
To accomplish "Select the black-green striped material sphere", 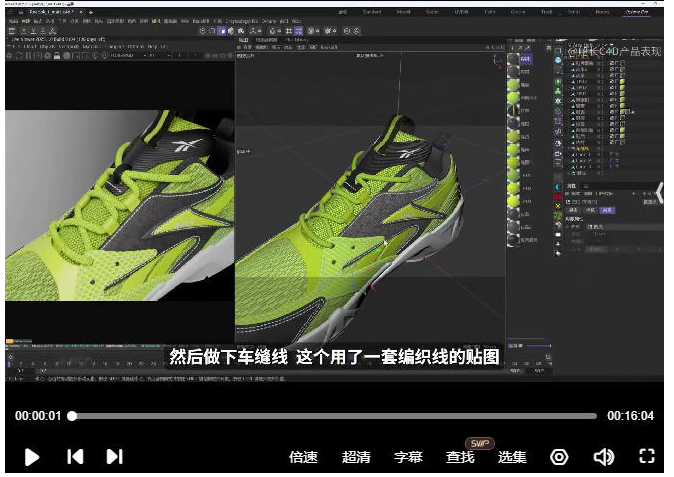I will pyautogui.click(x=513, y=110).
